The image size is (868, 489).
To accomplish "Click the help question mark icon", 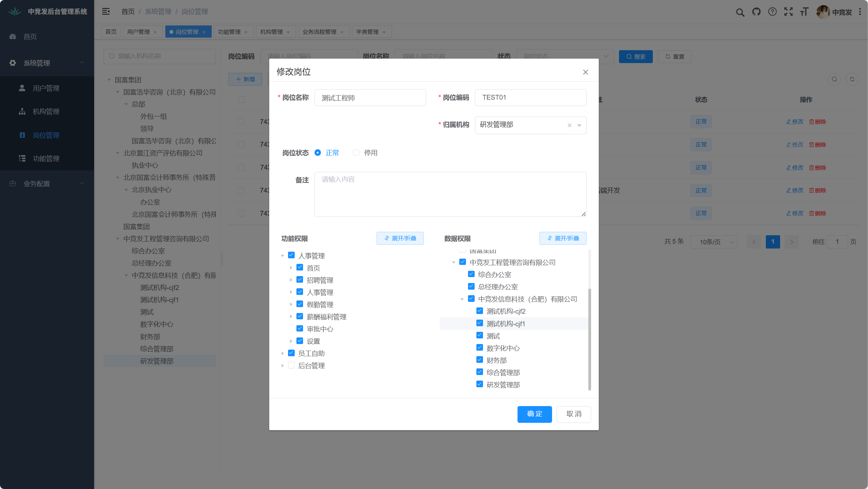I will [x=772, y=12].
